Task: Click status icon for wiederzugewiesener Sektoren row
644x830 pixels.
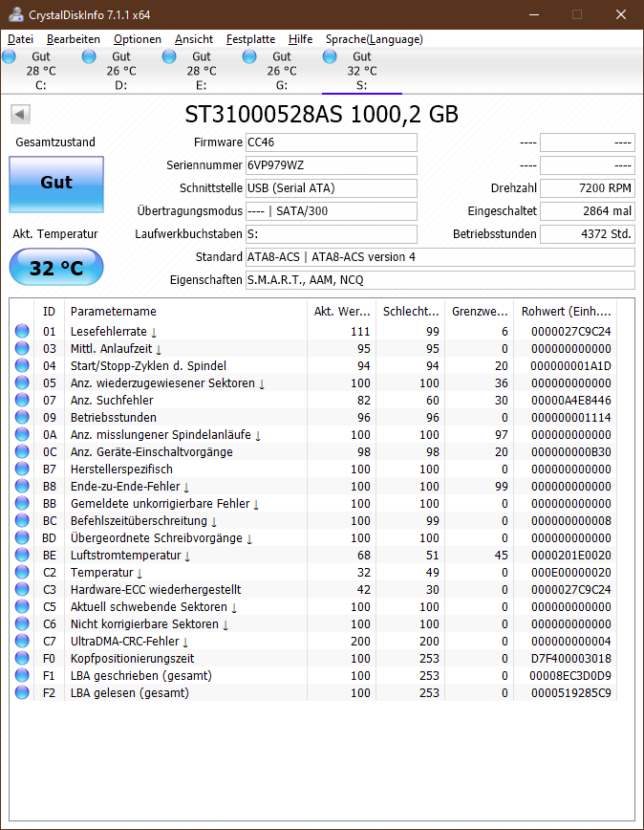Action: (22, 382)
